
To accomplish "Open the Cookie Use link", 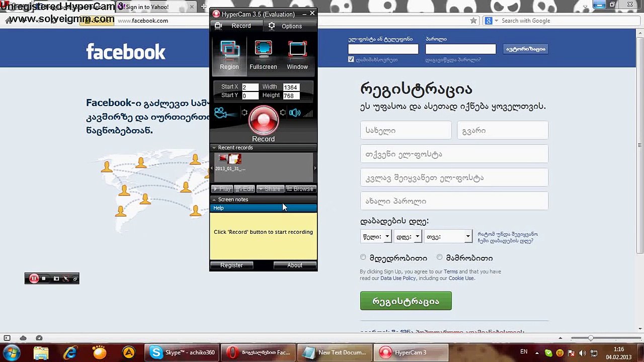I will click(461, 278).
